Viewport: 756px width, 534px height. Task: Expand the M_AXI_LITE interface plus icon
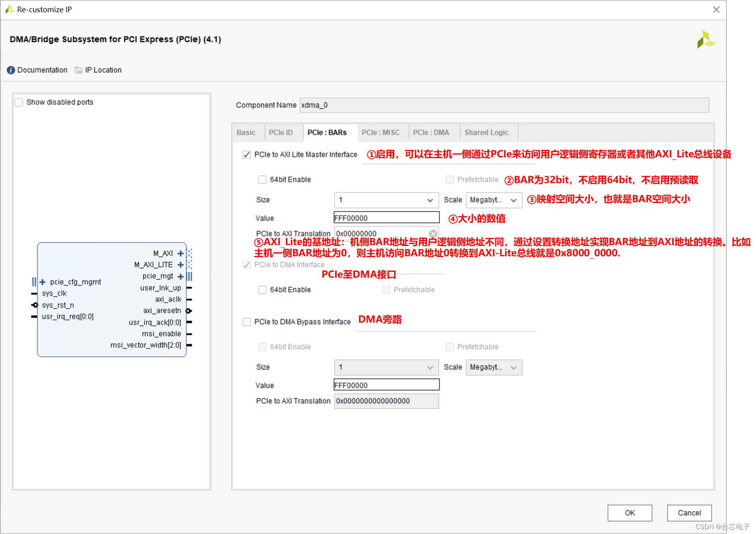point(180,265)
